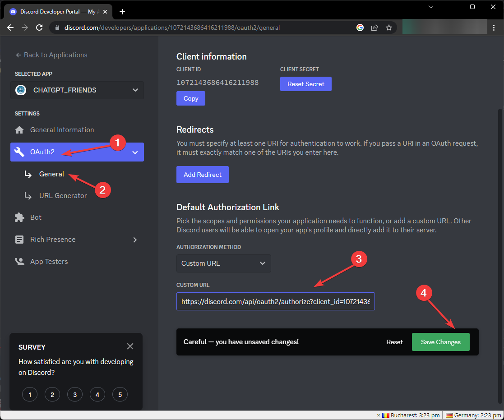Rate satisfaction 2 in the survey
504x420 pixels.
pyautogui.click(x=52, y=395)
